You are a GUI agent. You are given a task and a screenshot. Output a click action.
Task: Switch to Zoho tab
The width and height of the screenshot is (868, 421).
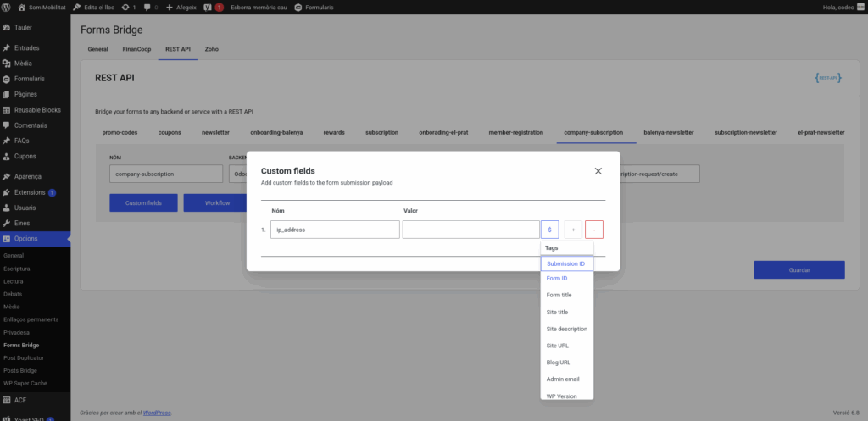point(211,49)
